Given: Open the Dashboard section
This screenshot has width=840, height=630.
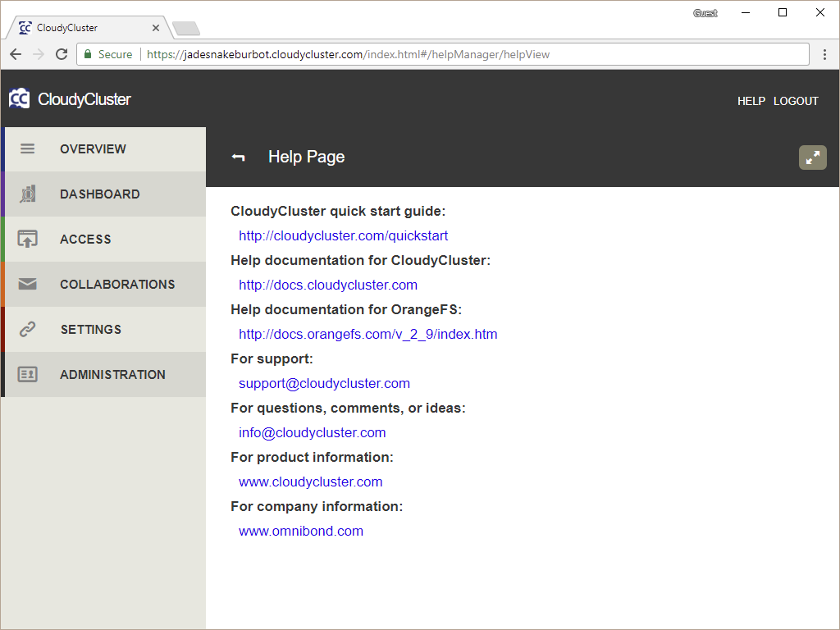Looking at the screenshot, I should [105, 194].
